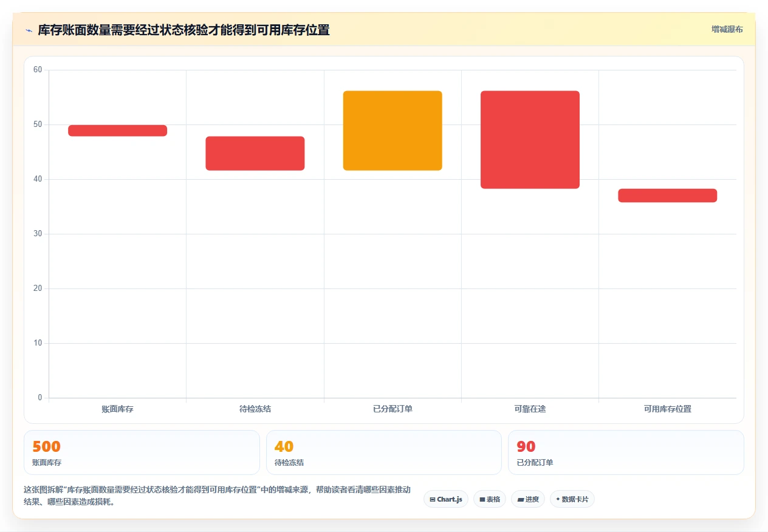Screen dimensions: 768x532
Task: Click the chart title 库存账面数量需要经过状态核验
Action: pyautogui.click(x=183, y=30)
